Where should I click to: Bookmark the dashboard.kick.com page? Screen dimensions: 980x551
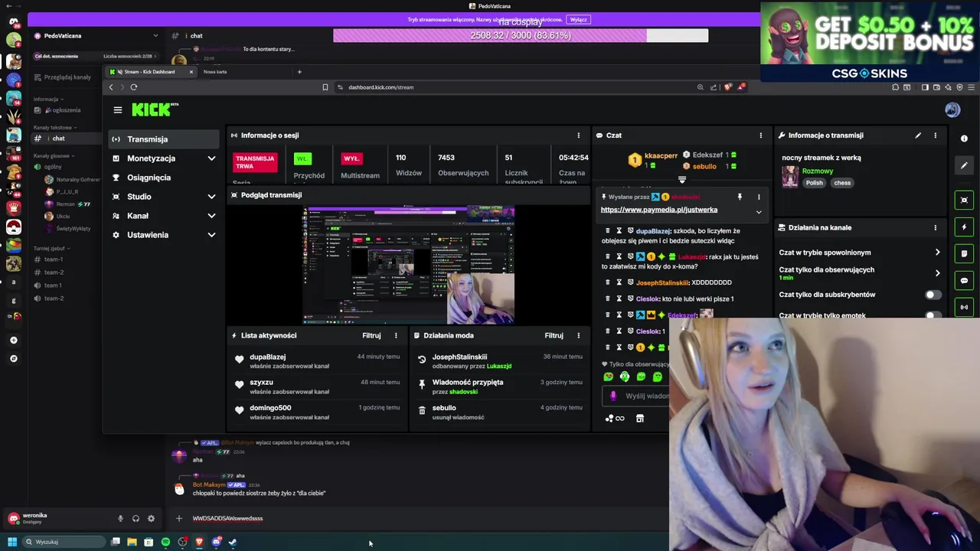(325, 87)
